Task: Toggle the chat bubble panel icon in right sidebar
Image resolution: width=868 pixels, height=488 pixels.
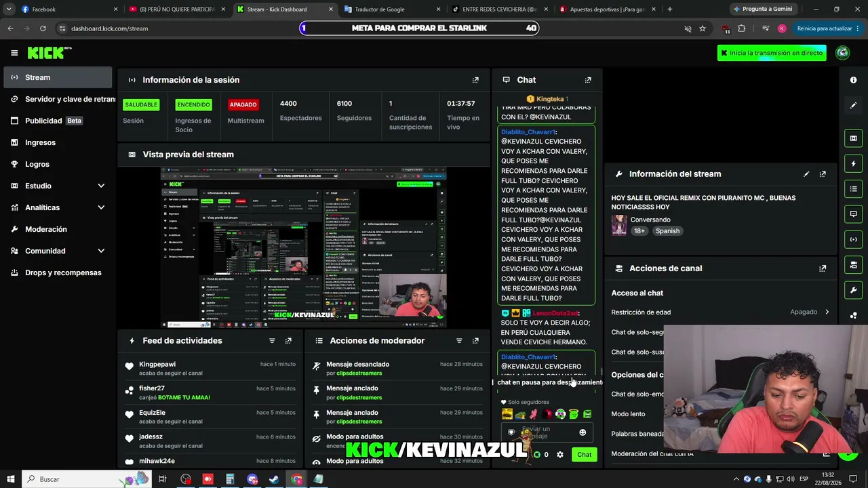Action: (x=853, y=213)
